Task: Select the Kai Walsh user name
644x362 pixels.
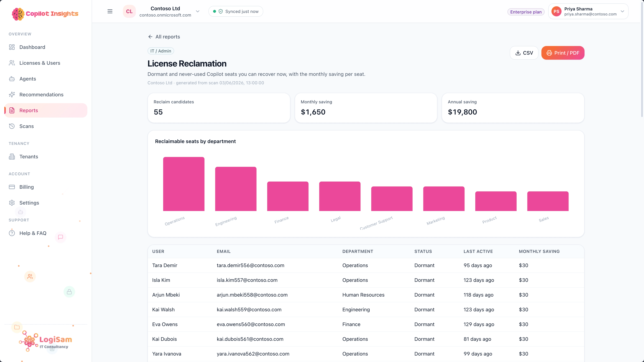Action: pyautogui.click(x=163, y=310)
